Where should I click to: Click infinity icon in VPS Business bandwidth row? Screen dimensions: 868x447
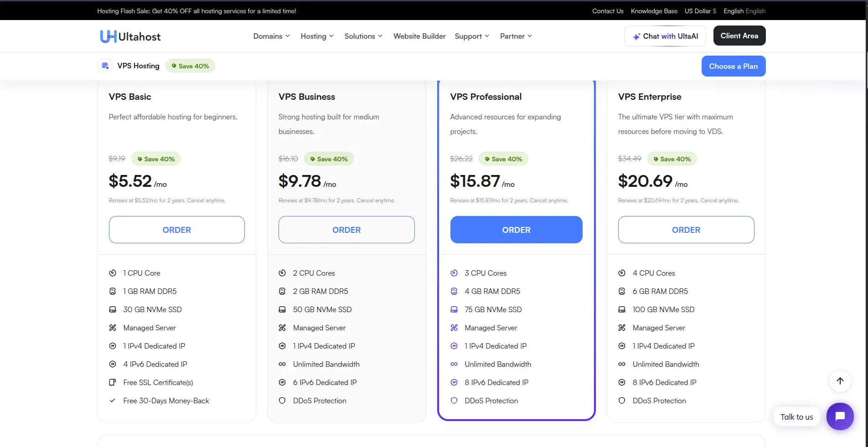282,364
